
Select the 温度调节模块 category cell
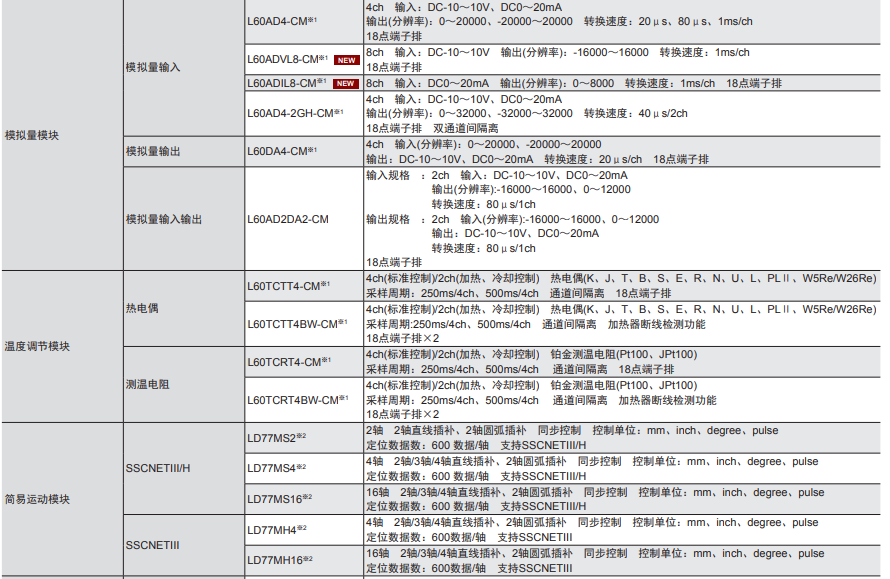62,346
